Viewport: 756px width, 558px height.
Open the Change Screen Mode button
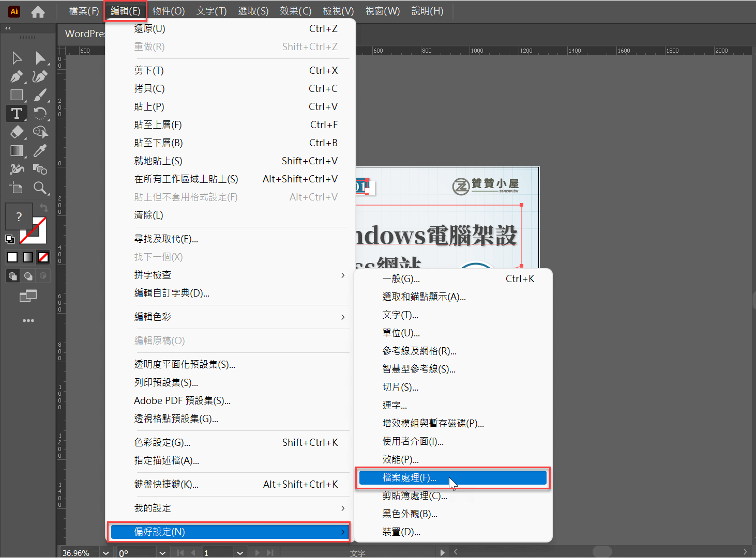(28, 296)
